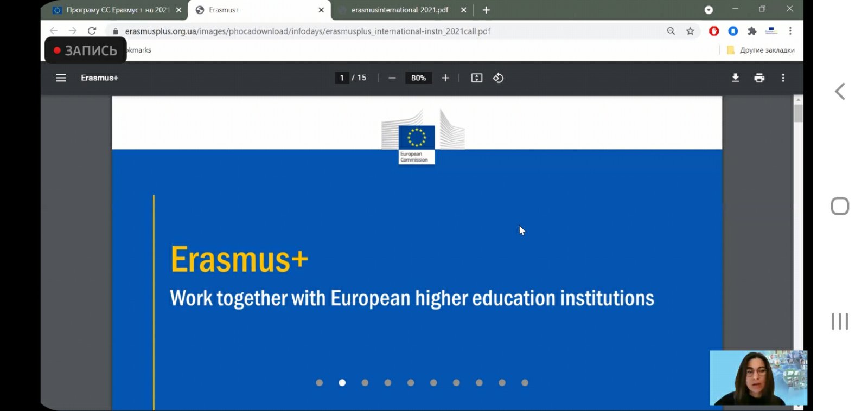The width and height of the screenshot is (868, 411).
Task: Open the browser zoom magnifier icon
Action: [671, 31]
